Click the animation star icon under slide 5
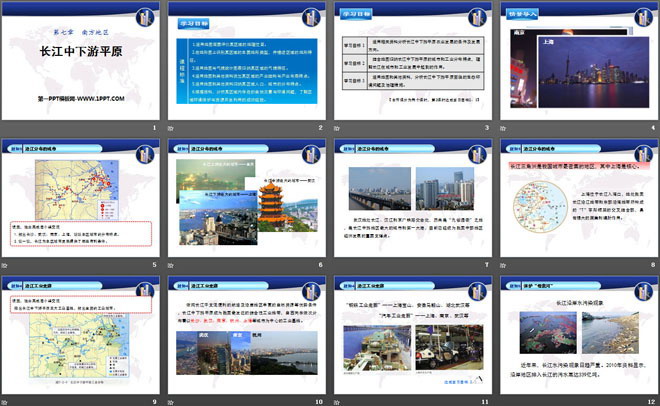Image resolution: width=660 pixels, height=406 pixels. pyautogui.click(x=6, y=264)
